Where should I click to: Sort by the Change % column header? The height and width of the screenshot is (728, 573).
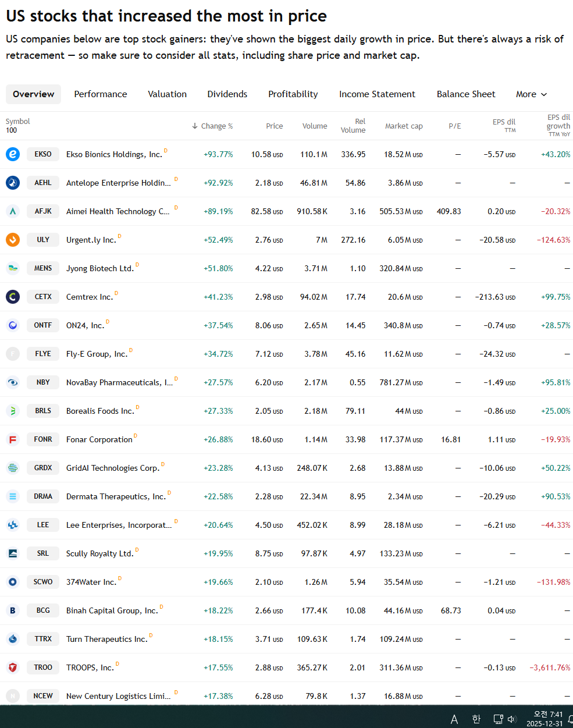212,126
